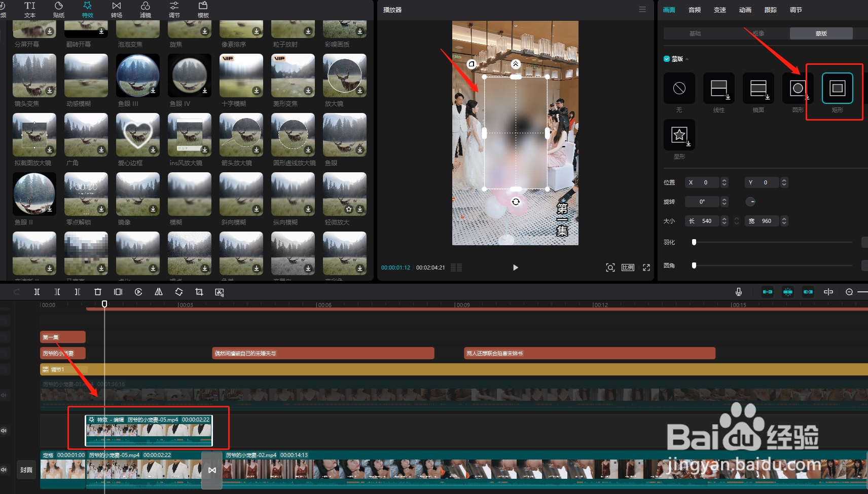This screenshot has height=494, width=868.
Task: Click the rotate tool in timeline toolbar
Action: coord(179,292)
